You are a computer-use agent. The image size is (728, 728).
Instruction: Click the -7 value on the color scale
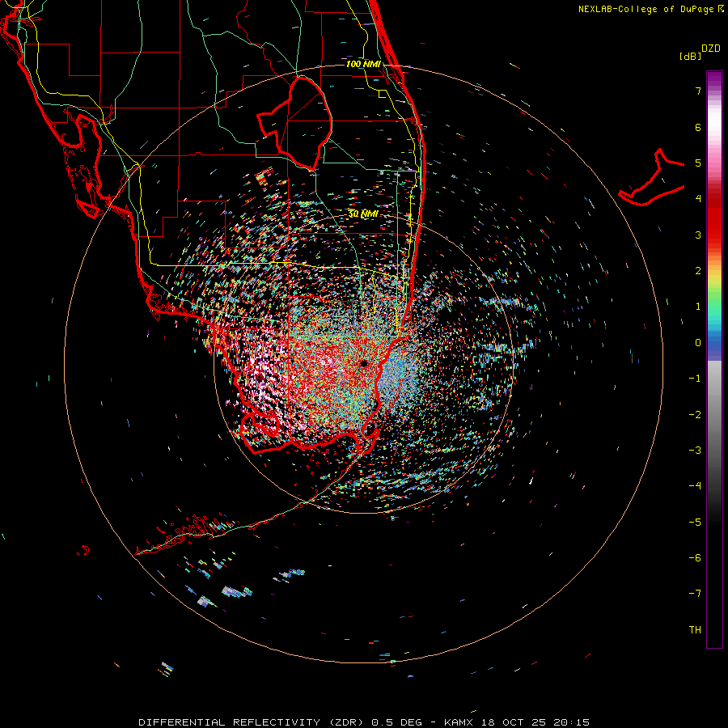(x=695, y=594)
